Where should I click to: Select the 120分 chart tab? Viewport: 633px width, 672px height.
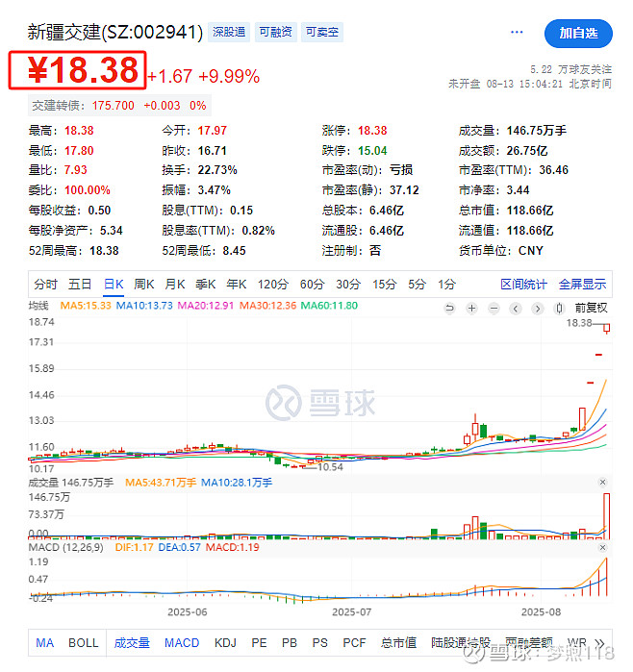(273, 285)
